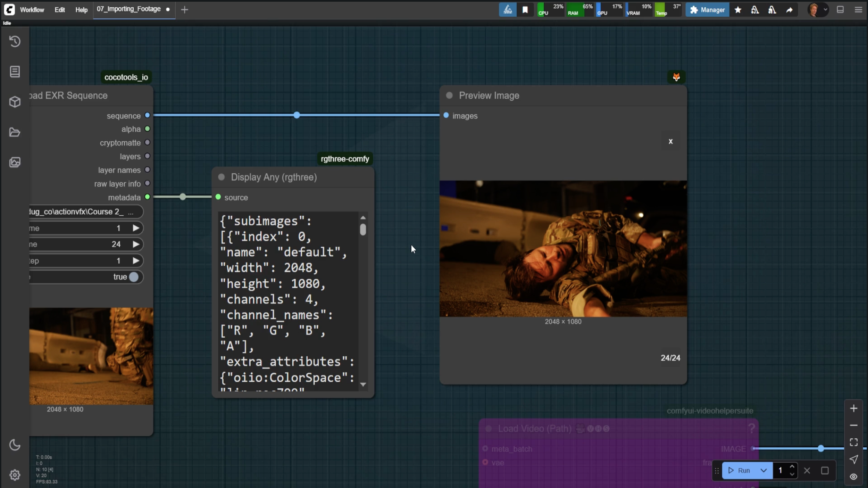Viewport: 868px width, 488px height.
Task: Open the workflows folder sidebar icon
Action: pyautogui.click(x=15, y=132)
